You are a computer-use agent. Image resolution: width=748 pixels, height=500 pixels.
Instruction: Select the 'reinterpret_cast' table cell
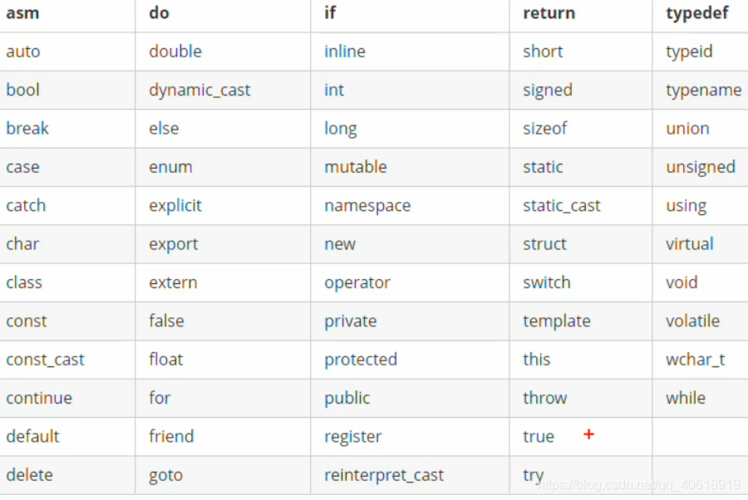tap(410, 475)
